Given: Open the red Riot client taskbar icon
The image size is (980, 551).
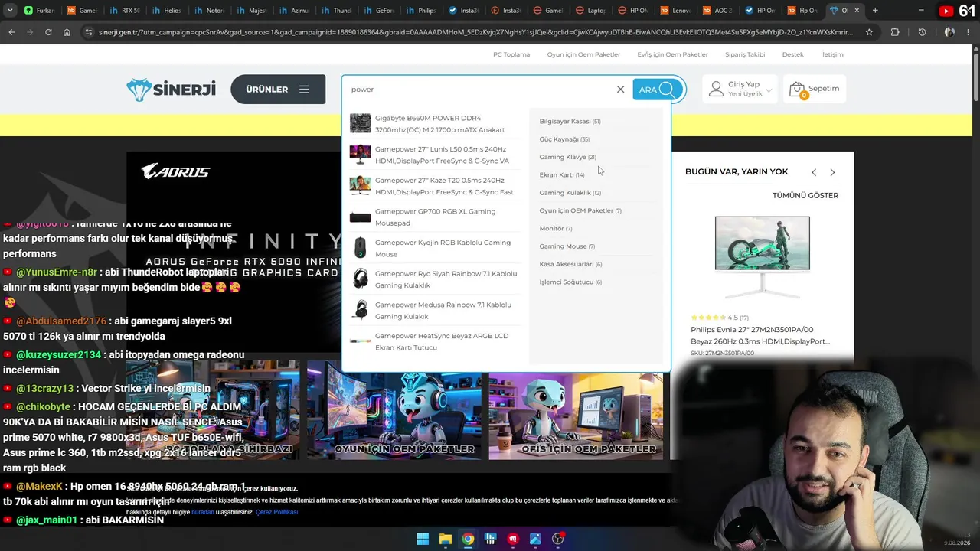Looking at the screenshot, I should 513,539.
